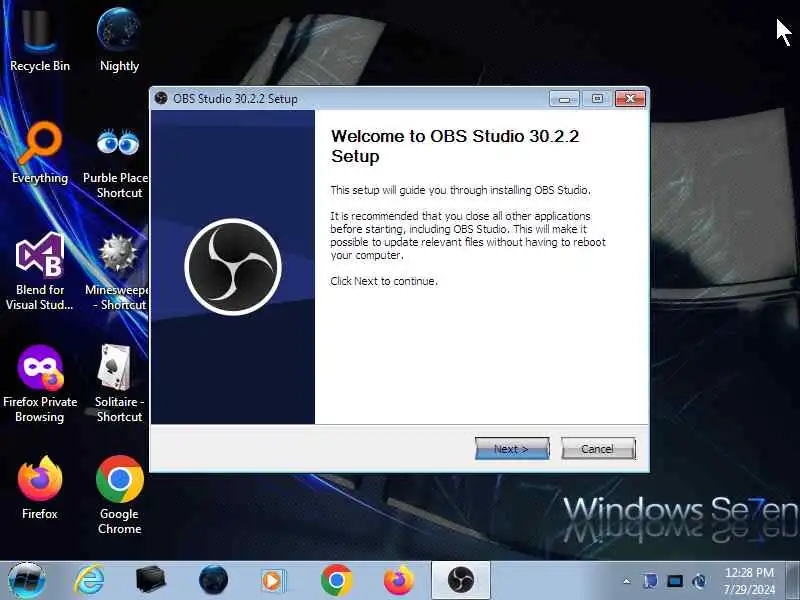Image resolution: width=800 pixels, height=600 pixels.
Task: Click the OBS logo in the setup sidebar
Action: point(233,266)
